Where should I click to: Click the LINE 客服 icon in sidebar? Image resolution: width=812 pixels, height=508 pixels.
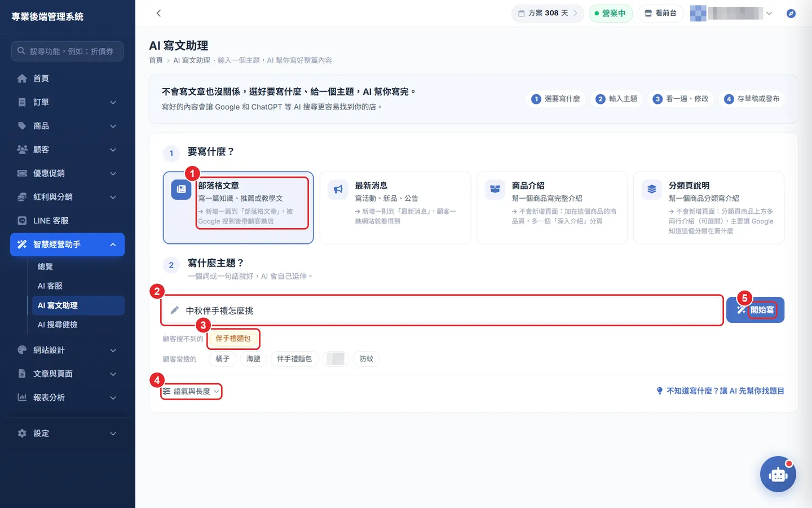pyautogui.click(x=22, y=221)
